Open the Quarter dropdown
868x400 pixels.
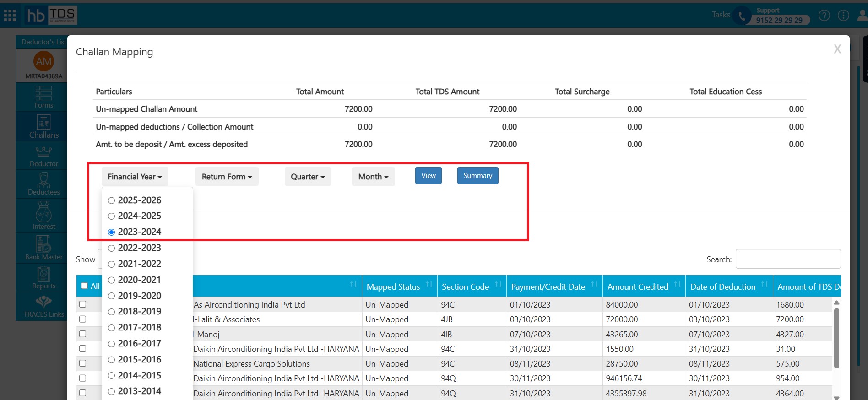coord(307,177)
